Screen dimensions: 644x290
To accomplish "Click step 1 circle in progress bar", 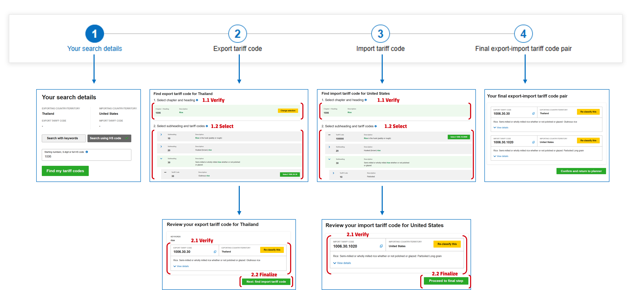I will coord(94,34).
